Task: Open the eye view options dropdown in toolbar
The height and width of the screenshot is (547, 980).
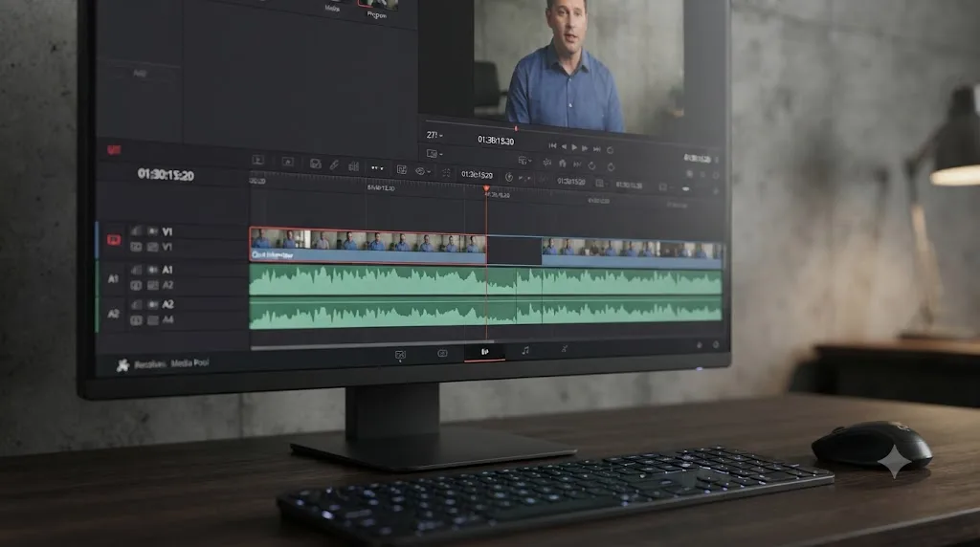Action: pyautogui.click(x=423, y=170)
